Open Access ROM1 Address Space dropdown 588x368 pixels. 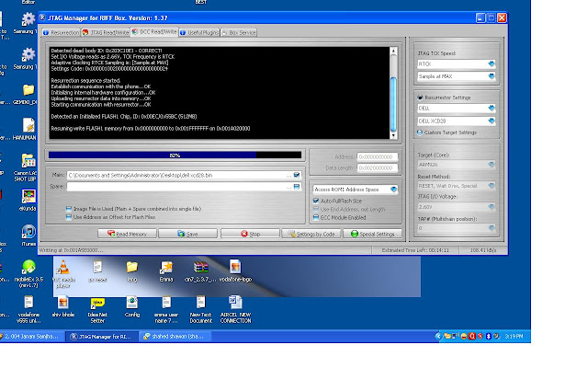[393, 190]
